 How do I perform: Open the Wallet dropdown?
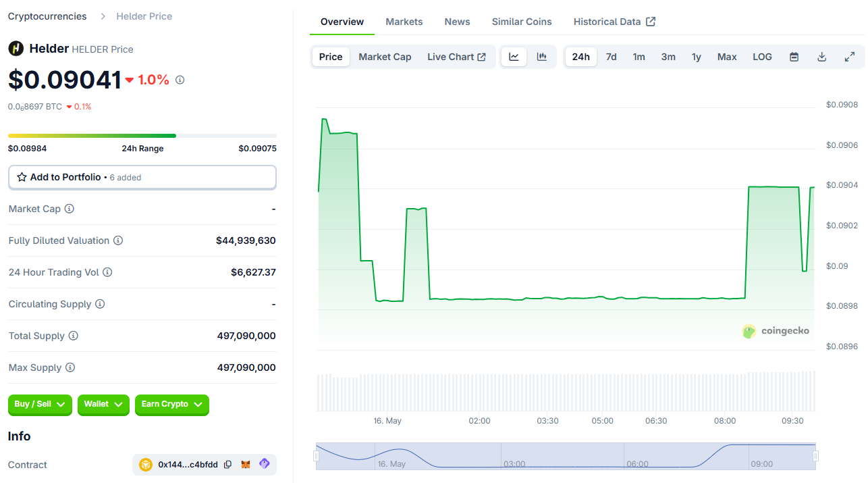pyautogui.click(x=103, y=404)
